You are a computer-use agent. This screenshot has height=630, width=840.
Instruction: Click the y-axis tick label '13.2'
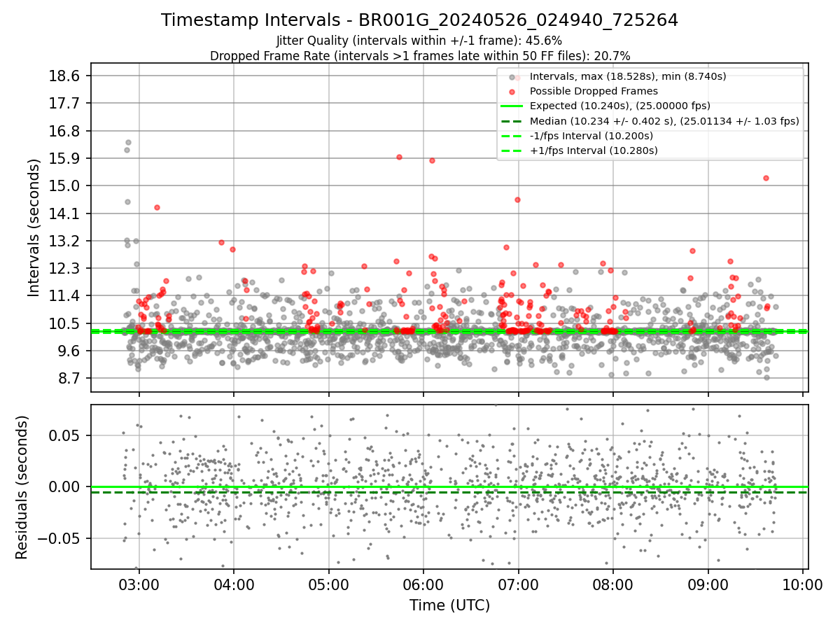coord(65,241)
